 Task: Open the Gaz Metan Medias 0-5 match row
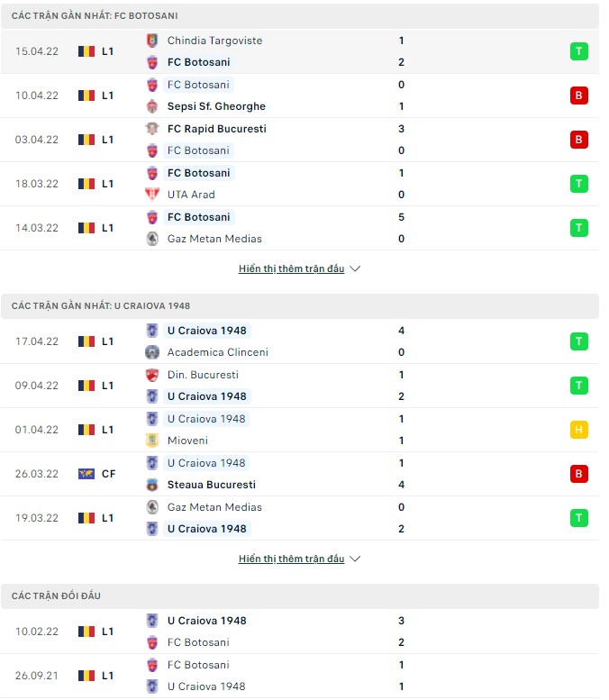pos(299,228)
